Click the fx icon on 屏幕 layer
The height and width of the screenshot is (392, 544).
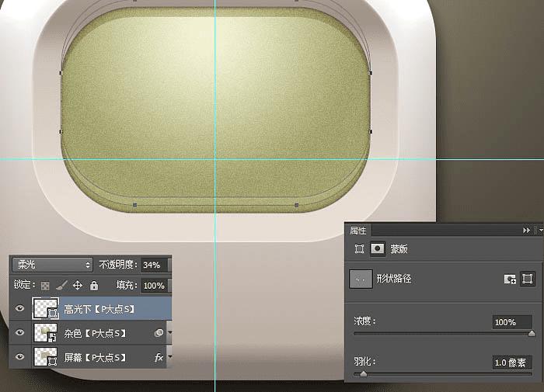159,357
